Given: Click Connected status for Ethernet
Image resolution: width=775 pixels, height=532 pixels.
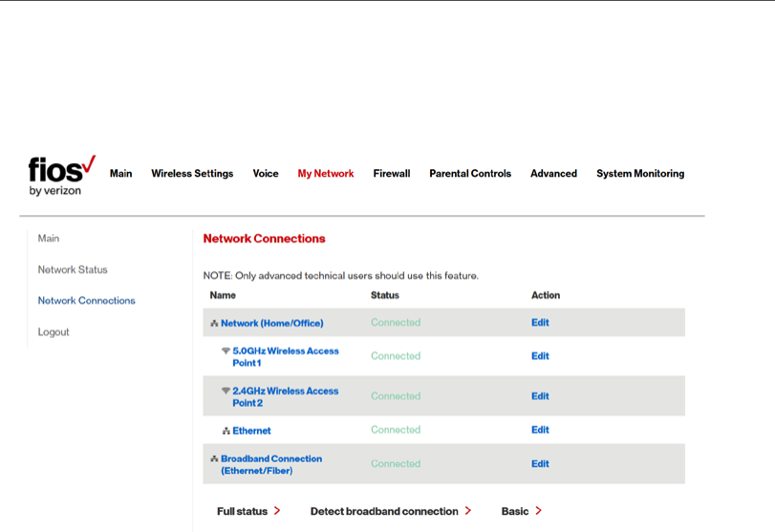Looking at the screenshot, I should (396, 430).
